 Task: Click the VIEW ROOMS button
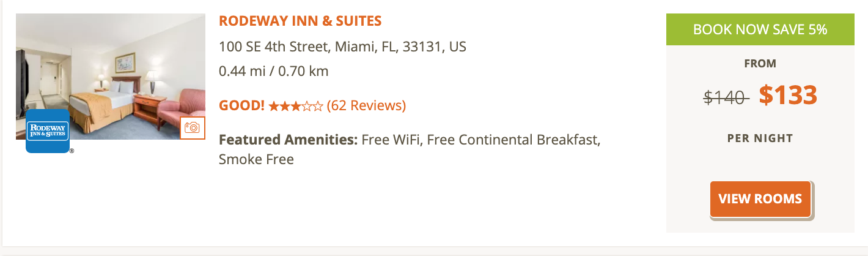[760, 199]
